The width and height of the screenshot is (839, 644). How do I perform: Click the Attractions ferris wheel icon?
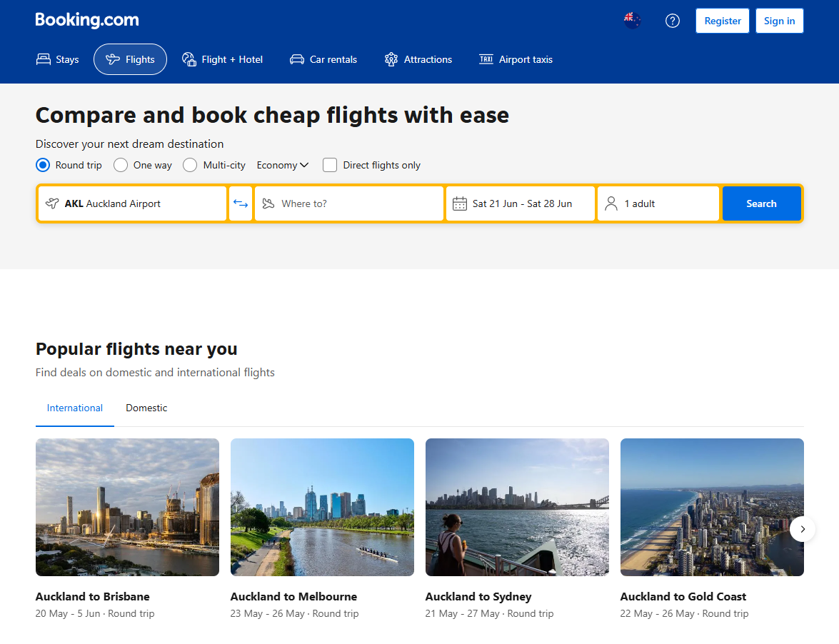point(391,59)
